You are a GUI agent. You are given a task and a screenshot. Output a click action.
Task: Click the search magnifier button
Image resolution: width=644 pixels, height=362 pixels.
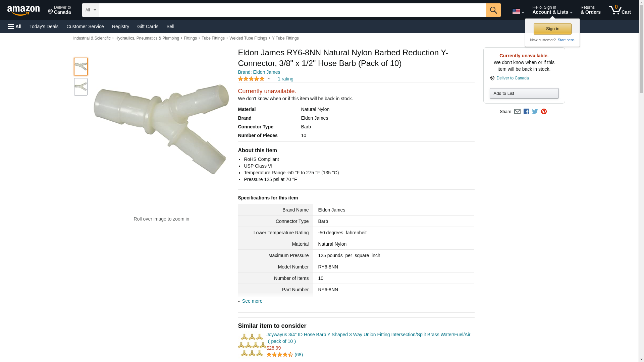493,10
